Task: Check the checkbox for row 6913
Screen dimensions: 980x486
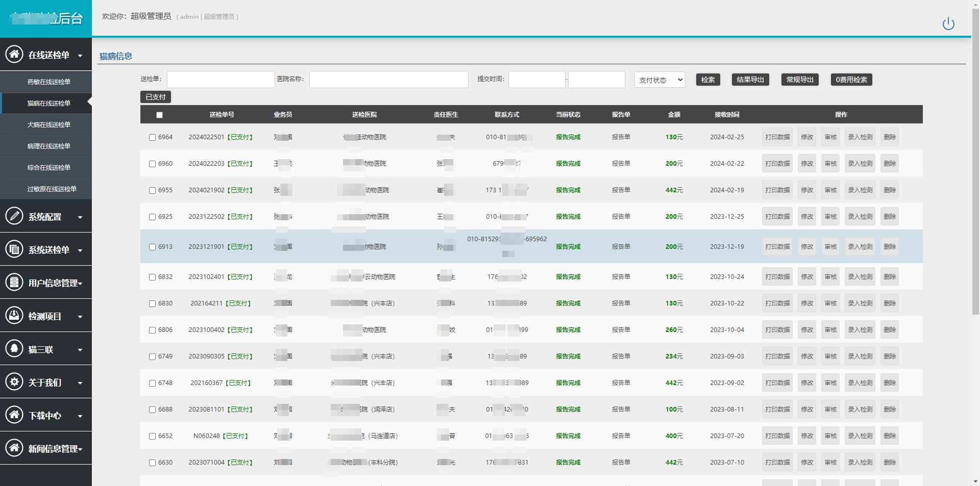Action: point(152,247)
